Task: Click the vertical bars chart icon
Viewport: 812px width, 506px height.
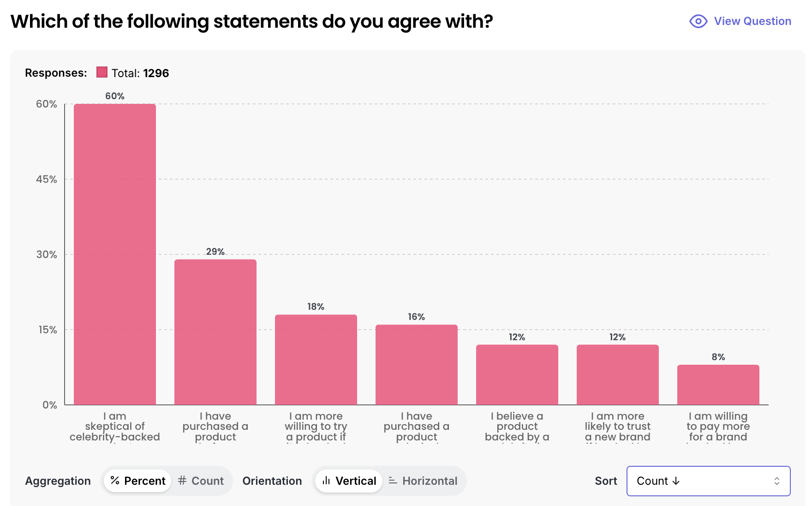Action: 326,481
